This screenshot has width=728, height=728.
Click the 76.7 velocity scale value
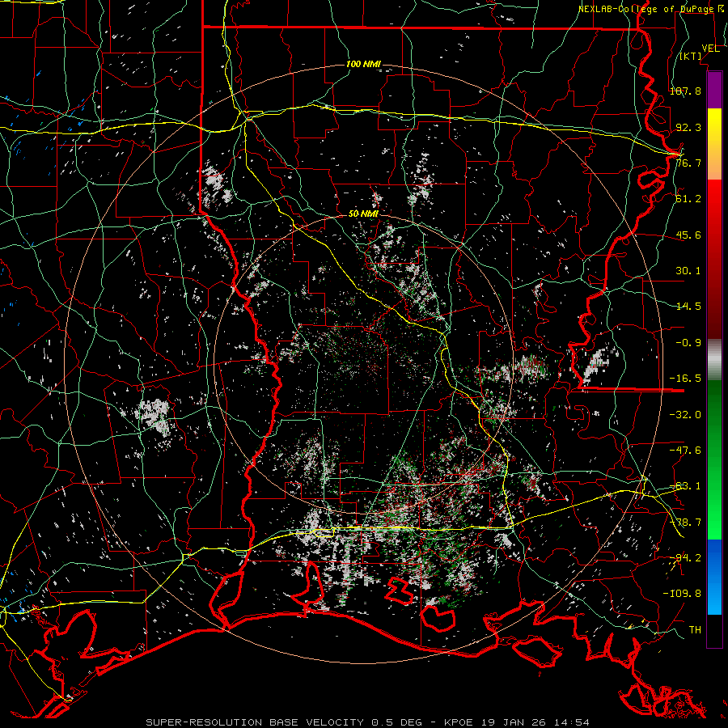pyautogui.click(x=688, y=163)
